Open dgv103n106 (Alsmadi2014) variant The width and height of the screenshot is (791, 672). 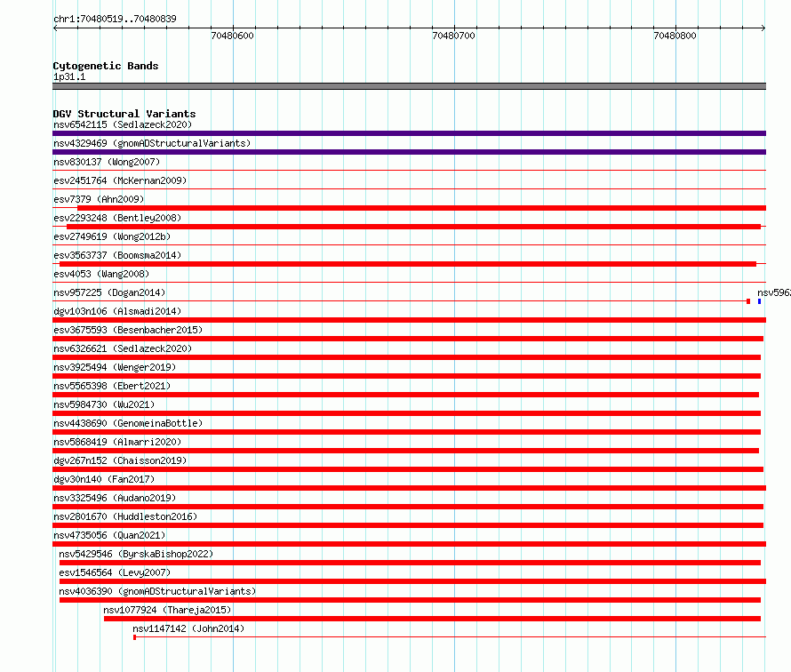tap(117, 311)
